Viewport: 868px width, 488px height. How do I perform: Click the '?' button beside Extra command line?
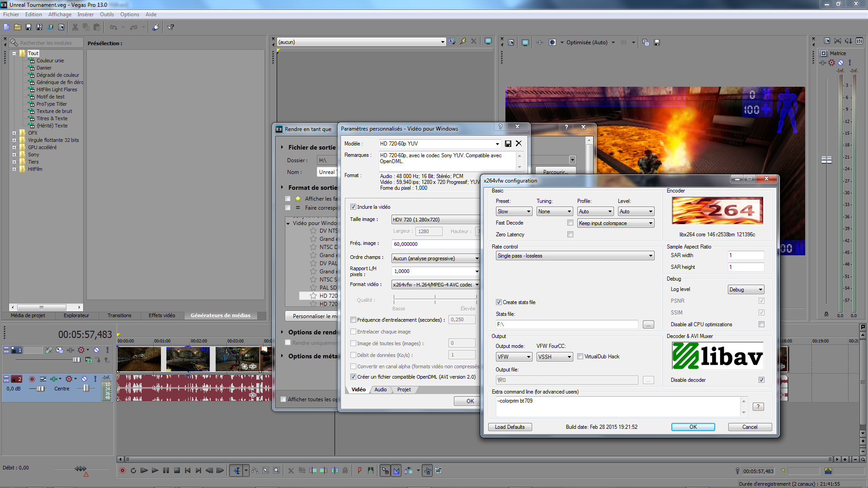click(758, 407)
